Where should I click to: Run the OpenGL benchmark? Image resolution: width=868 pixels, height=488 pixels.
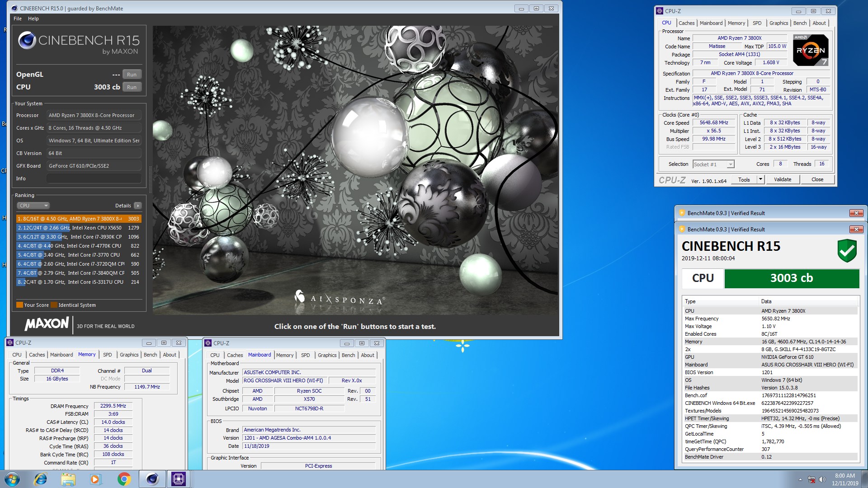[132, 75]
